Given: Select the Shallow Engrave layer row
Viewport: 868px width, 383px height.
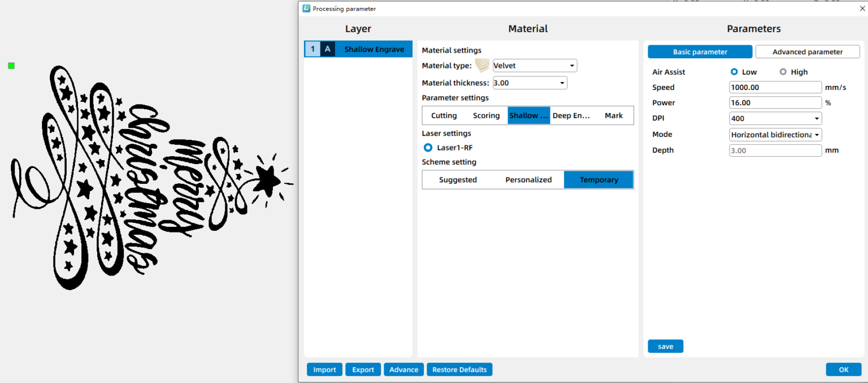Looking at the screenshot, I should [x=374, y=49].
